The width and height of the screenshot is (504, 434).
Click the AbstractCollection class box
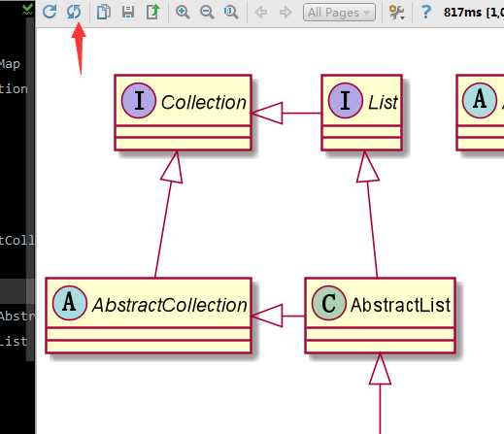[149, 316]
